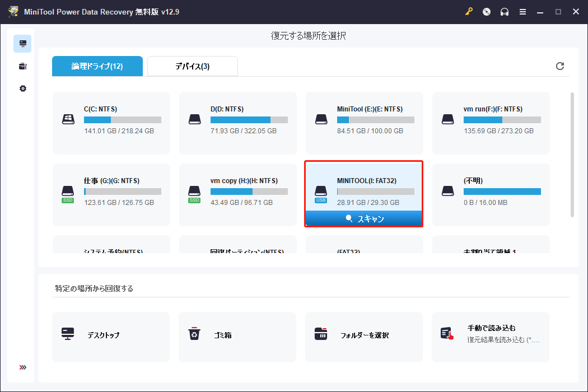Click the デスクトップ monitor icon
The width and height of the screenshot is (588, 392).
click(68, 334)
